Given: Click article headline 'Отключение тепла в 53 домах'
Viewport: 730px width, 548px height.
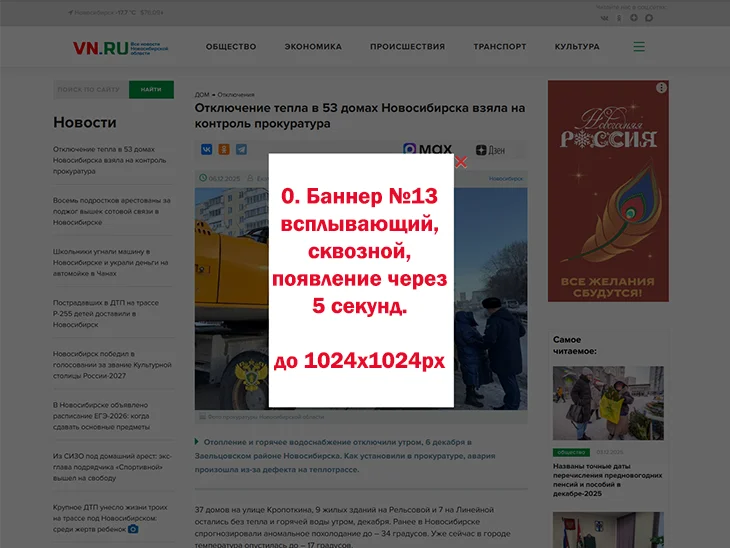Looking at the screenshot, I should [360, 116].
